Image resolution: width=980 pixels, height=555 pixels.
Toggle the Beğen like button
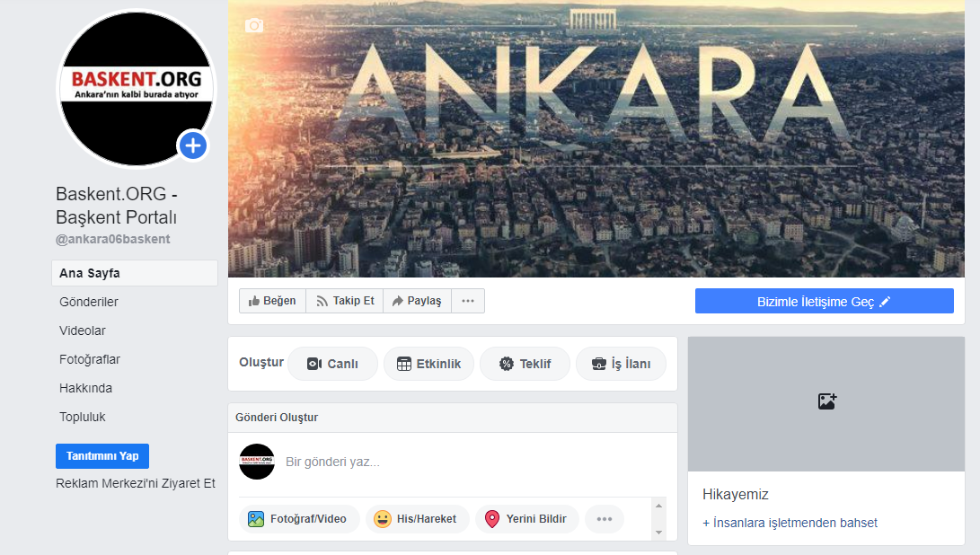[272, 301]
